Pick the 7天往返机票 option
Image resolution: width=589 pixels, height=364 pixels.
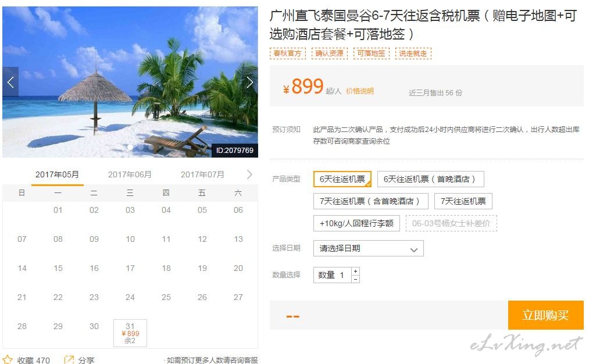pos(463,201)
